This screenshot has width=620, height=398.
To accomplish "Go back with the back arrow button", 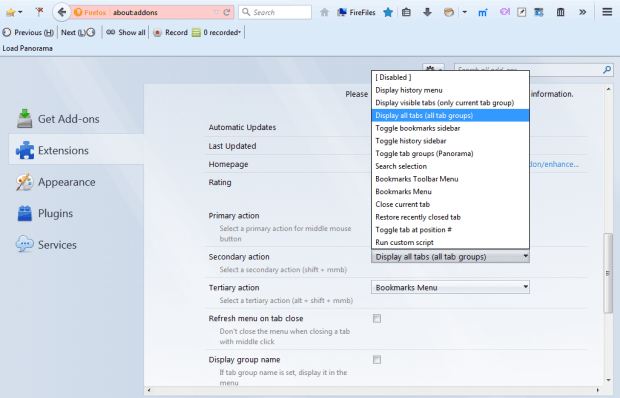I will click(x=61, y=12).
